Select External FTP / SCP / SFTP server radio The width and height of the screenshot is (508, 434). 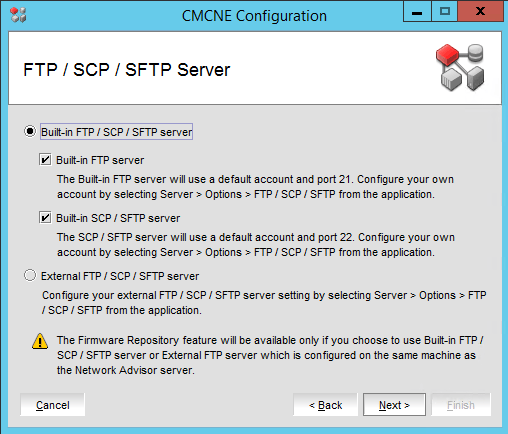click(x=30, y=275)
